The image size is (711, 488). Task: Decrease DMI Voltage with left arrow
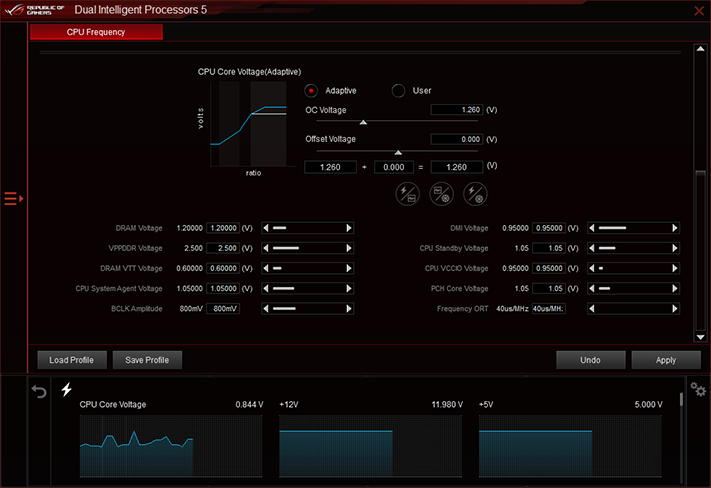coord(592,228)
